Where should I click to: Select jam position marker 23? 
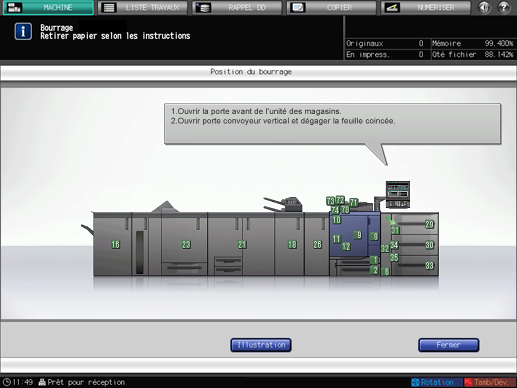point(186,244)
